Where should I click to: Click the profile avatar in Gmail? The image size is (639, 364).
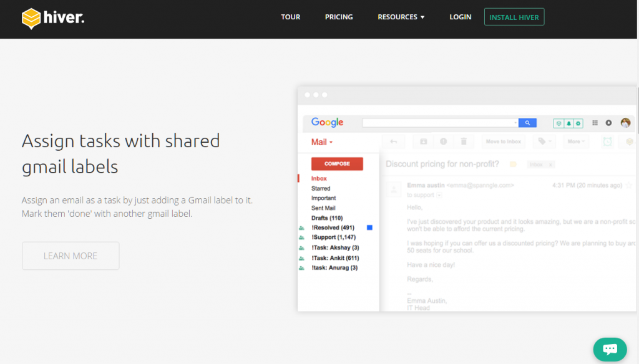[x=625, y=123]
